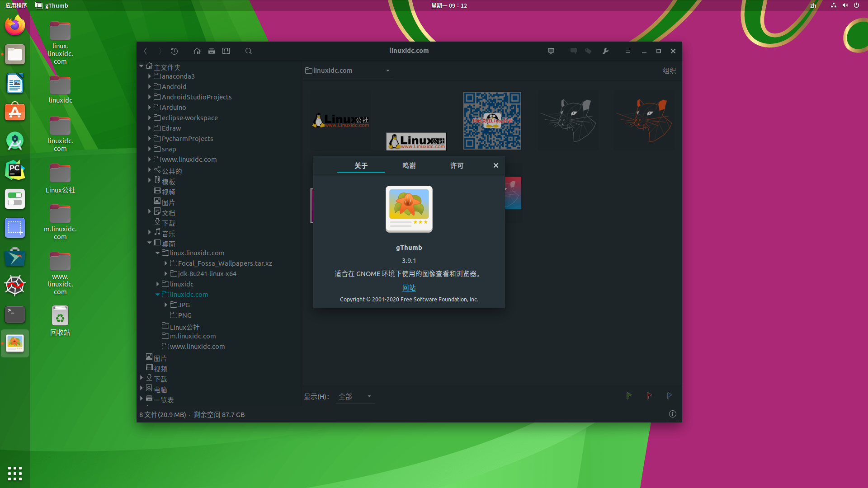The width and height of the screenshot is (868, 488).
Task: Switch to the 鸣谢 tab
Action: [x=409, y=165]
